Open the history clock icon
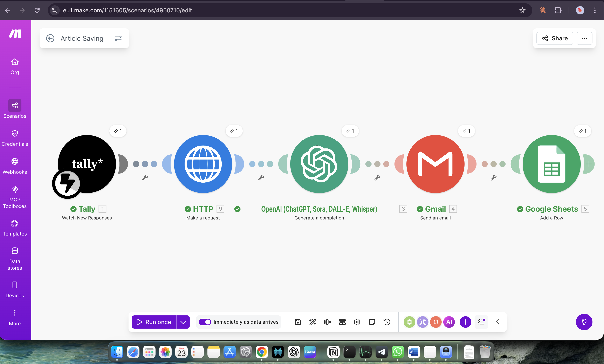The image size is (604, 364). point(387,322)
